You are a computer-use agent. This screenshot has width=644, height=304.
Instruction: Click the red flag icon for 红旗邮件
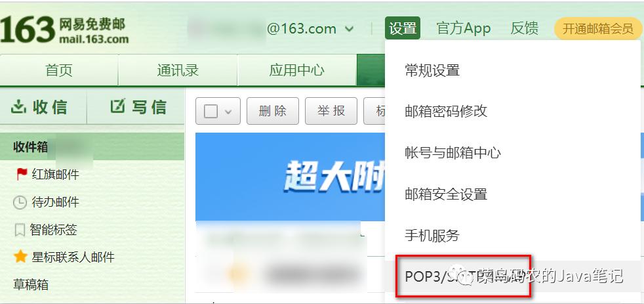22,175
